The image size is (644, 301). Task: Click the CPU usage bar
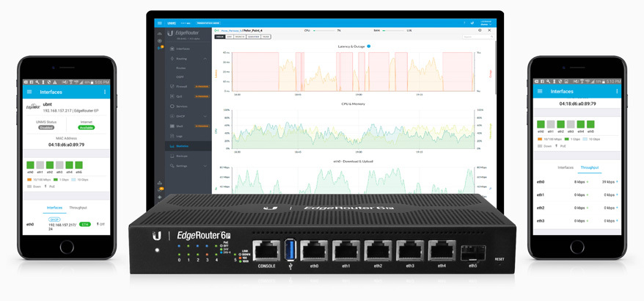(323, 30)
